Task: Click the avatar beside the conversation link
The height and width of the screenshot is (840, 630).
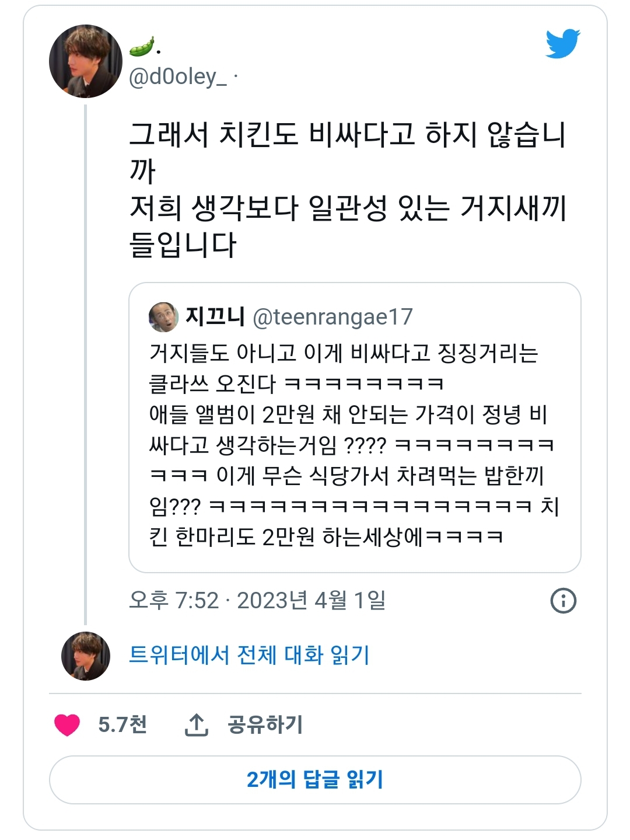Action: coord(86,656)
